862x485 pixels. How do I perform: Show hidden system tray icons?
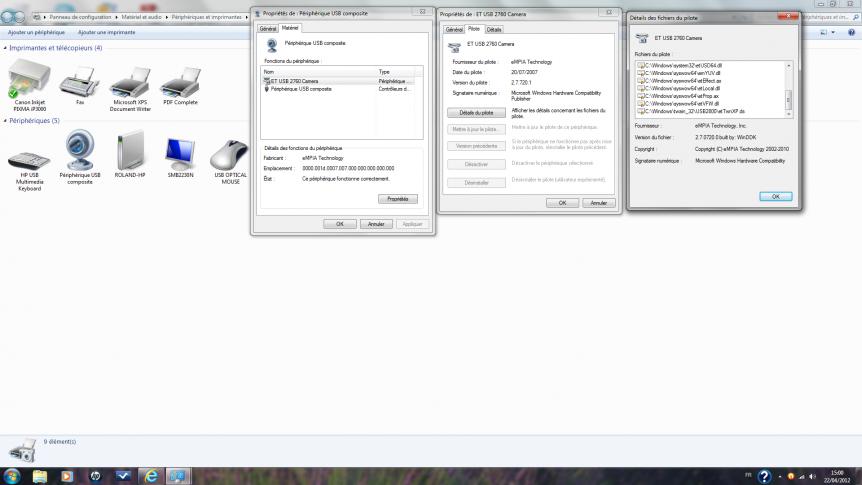pos(780,476)
